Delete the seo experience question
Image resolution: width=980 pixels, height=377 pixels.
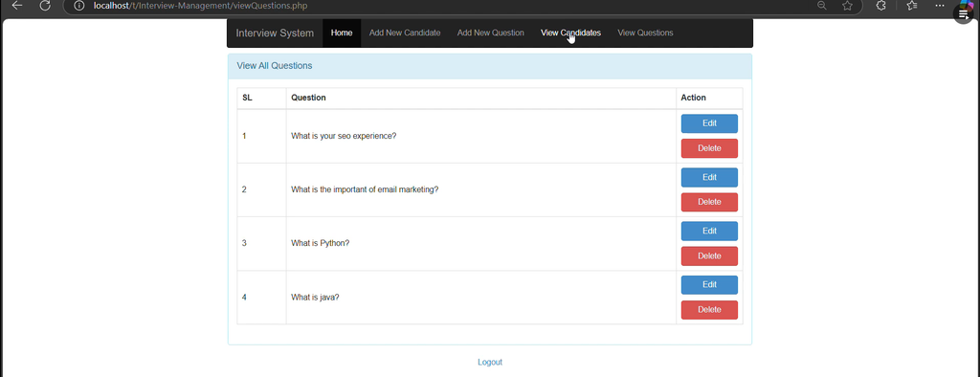coord(709,149)
